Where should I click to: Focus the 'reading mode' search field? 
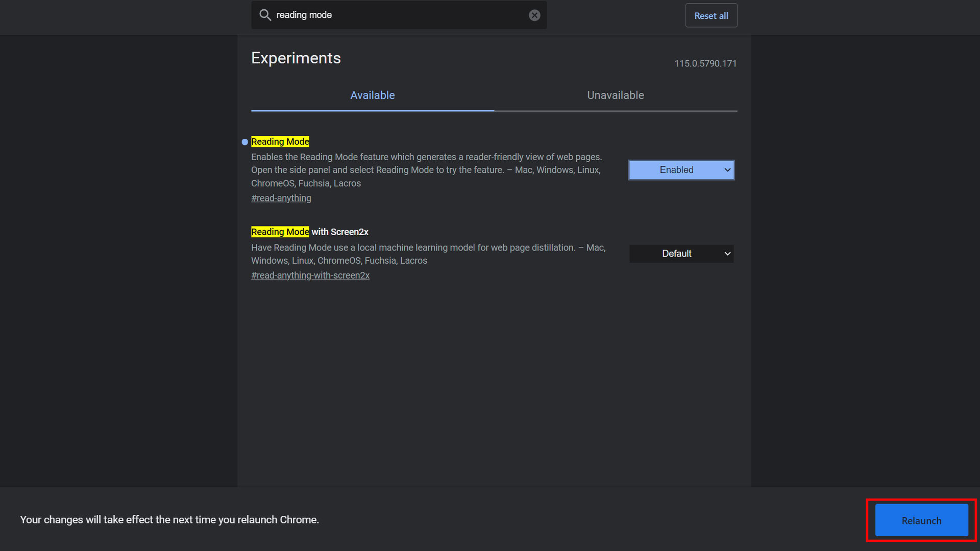pos(398,15)
